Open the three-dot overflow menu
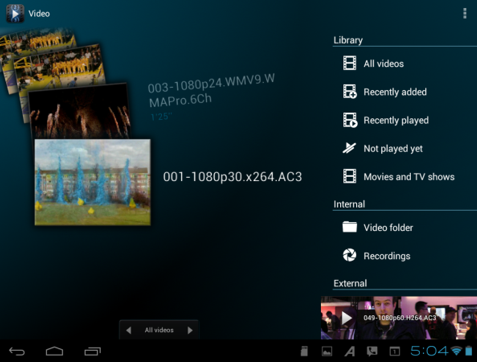 (x=465, y=13)
